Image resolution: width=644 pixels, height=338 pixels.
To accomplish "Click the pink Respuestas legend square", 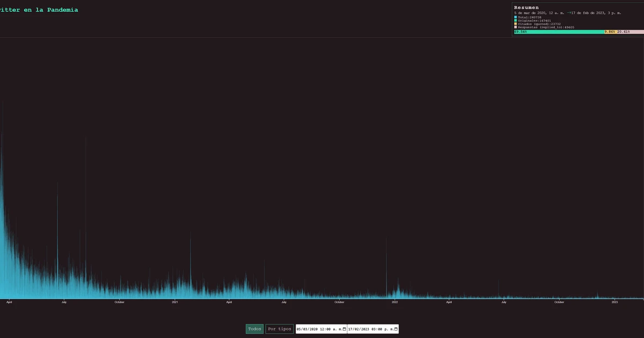I will point(516,27).
